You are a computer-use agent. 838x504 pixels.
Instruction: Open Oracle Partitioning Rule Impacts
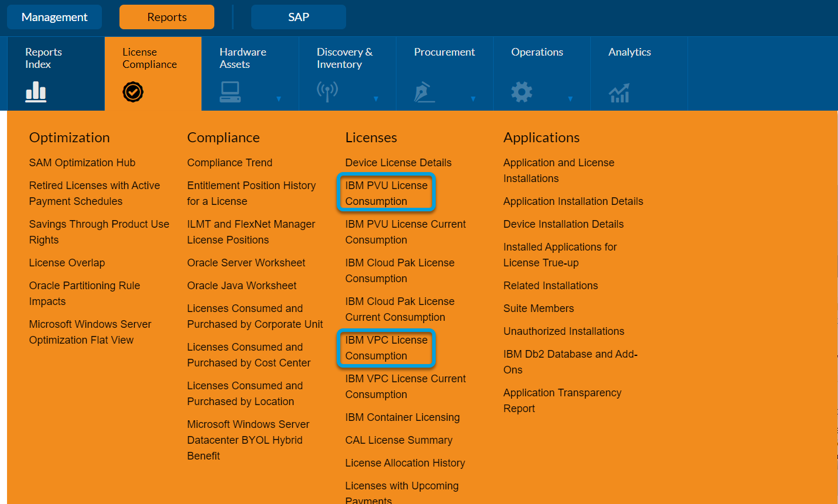84,293
